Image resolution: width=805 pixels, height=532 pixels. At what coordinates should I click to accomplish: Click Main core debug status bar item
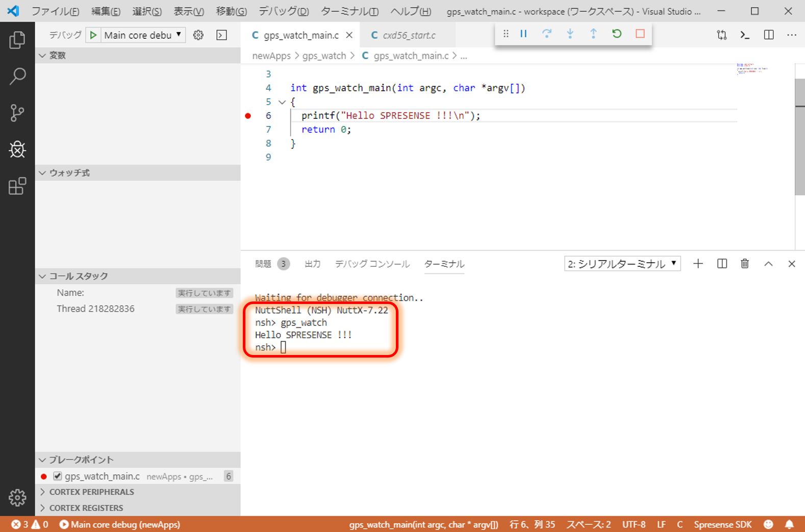click(x=120, y=524)
